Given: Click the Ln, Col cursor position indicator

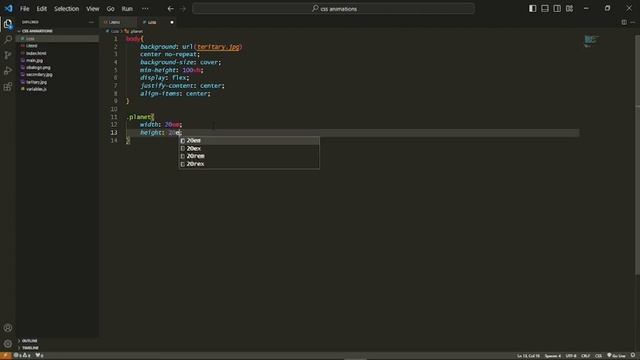Looking at the screenshot, I should pyautogui.click(x=528, y=356).
